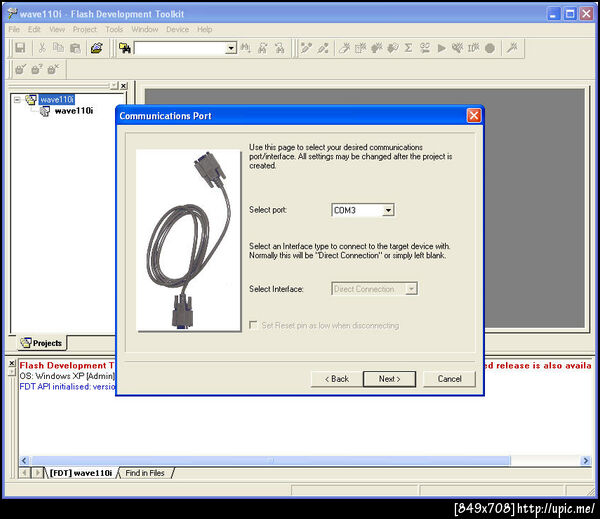The height and width of the screenshot is (519, 600).
Task: Click the Find Next binoculars icon
Action: click(x=262, y=48)
